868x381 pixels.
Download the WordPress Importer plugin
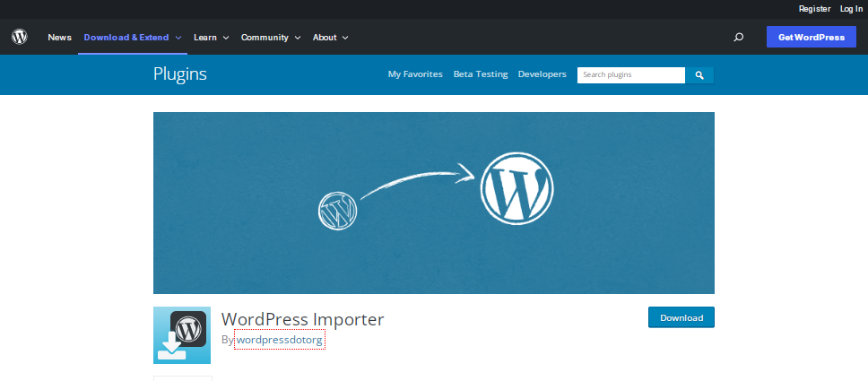[681, 317]
